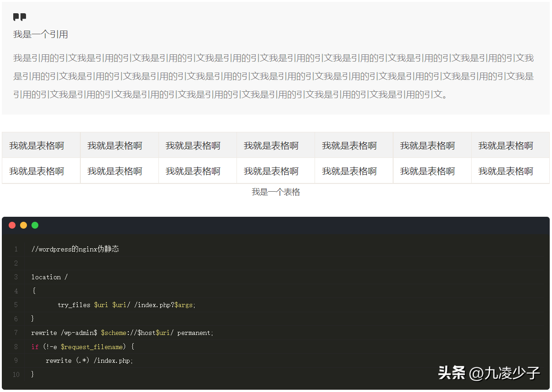This screenshot has height=392, width=552.
Task: Click the table caption 我是一个表格
Action: [x=275, y=192]
